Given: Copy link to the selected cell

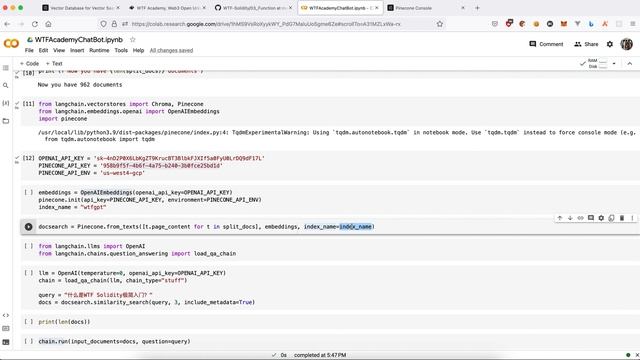Looking at the screenshot, I should tap(580, 218).
